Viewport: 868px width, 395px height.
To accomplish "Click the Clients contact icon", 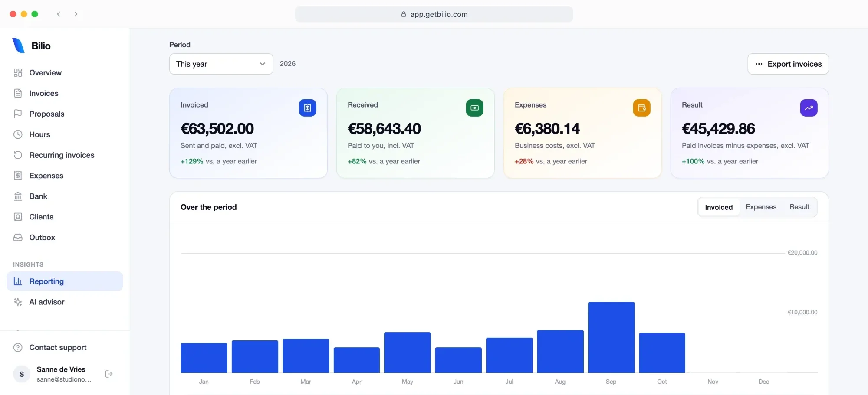I will pos(18,217).
